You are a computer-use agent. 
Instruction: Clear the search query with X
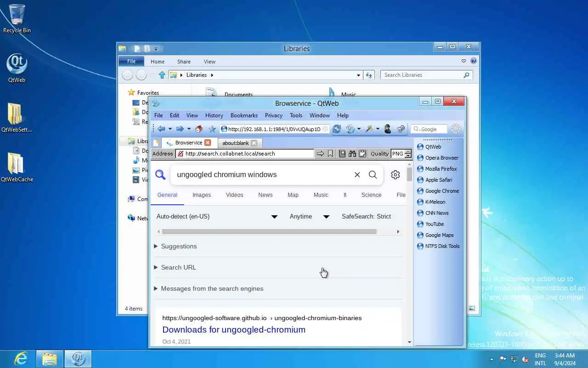(x=357, y=175)
